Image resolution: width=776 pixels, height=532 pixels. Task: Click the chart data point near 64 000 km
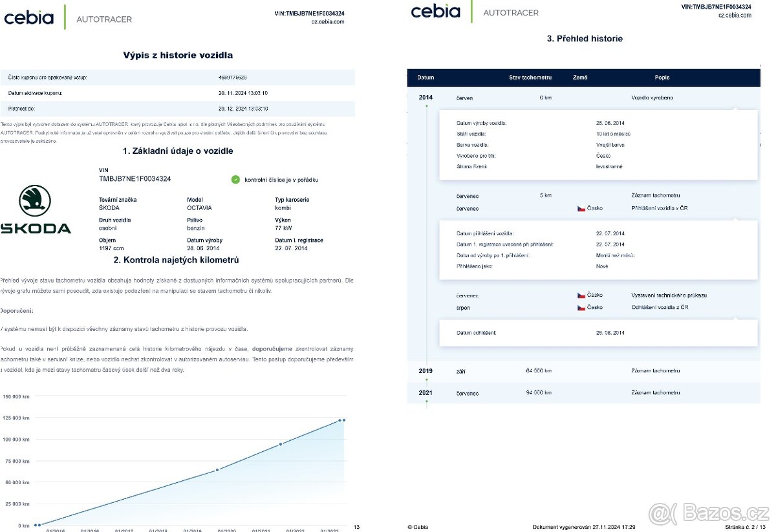[x=217, y=470]
